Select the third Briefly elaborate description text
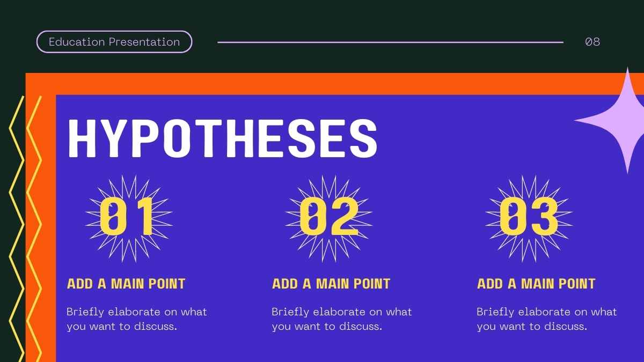Viewport: 644px width, 362px height. [x=547, y=319]
